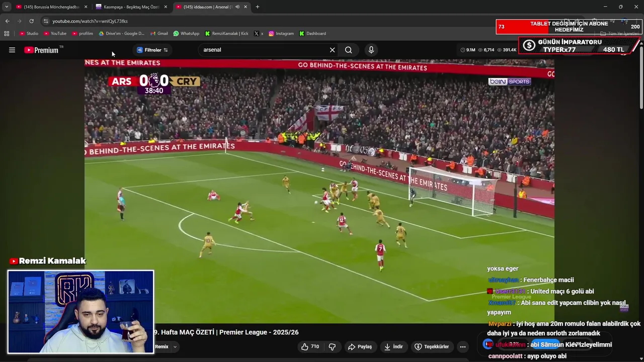Click the video title MAÇ ÖZETİ Premier League
This screenshot has height=362, width=644.
point(226,332)
